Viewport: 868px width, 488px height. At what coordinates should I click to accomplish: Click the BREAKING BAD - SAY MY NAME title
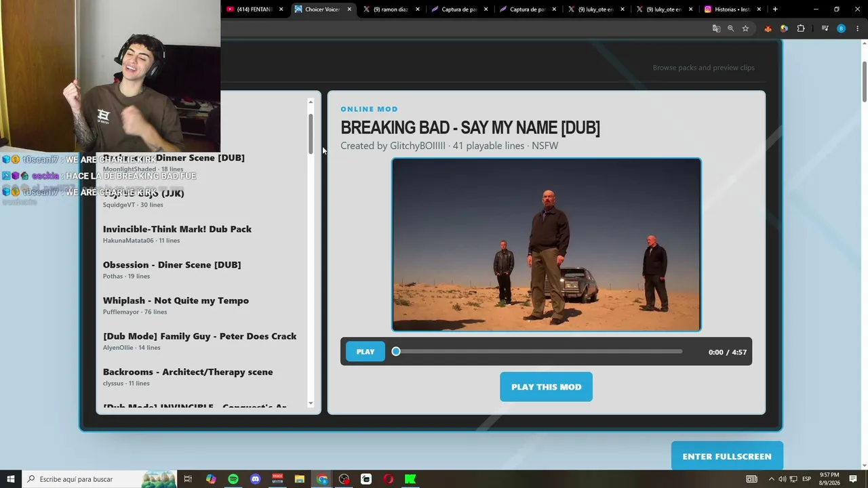point(470,127)
